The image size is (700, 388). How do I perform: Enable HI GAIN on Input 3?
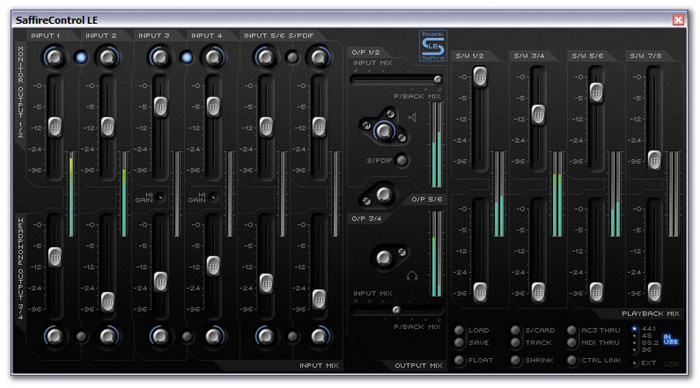coord(160,197)
